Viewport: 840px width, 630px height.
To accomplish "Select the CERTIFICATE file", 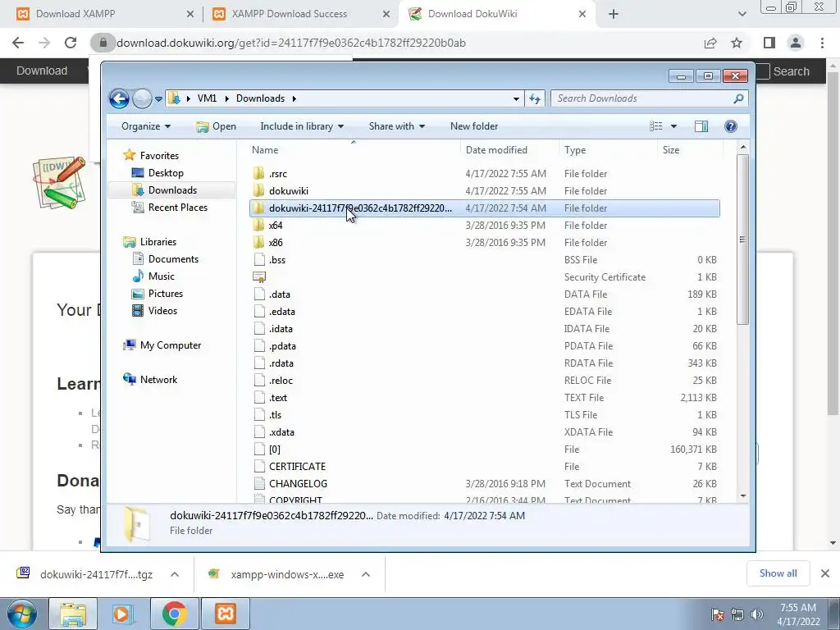I will tap(484, 466).
